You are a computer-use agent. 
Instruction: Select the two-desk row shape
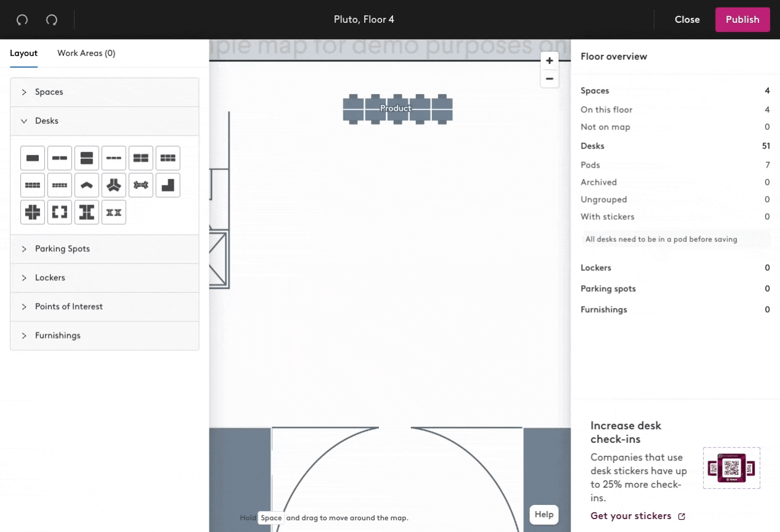(x=60, y=158)
